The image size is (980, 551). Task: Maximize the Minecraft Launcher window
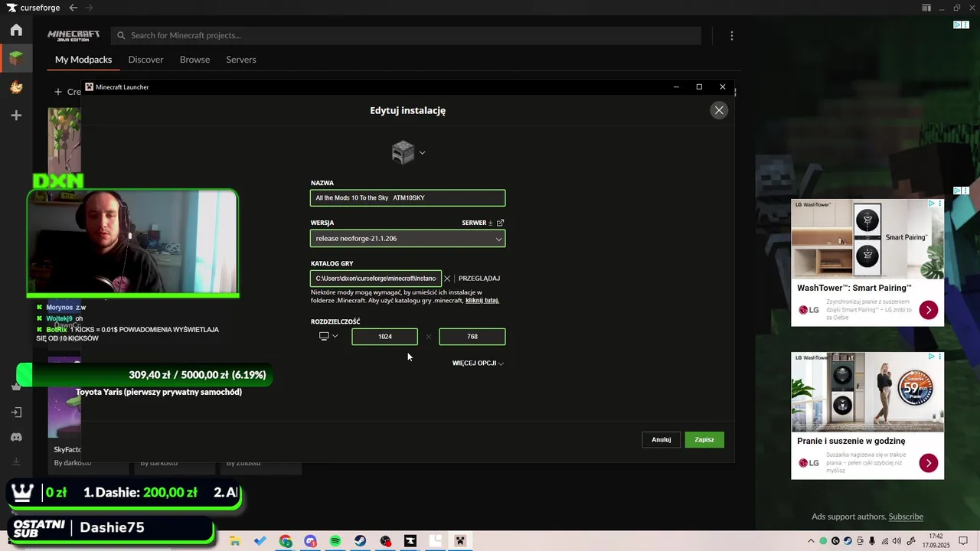[699, 86]
